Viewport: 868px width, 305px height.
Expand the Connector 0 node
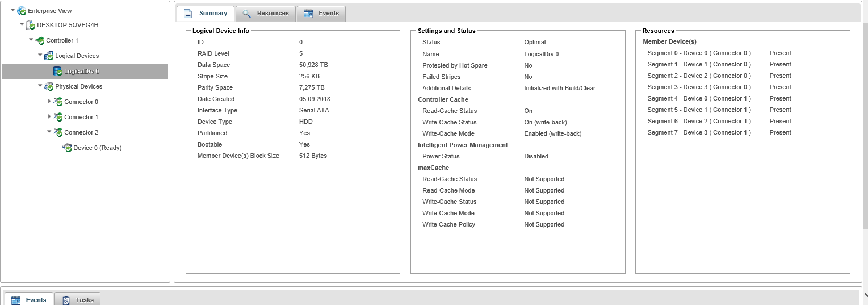(x=50, y=102)
